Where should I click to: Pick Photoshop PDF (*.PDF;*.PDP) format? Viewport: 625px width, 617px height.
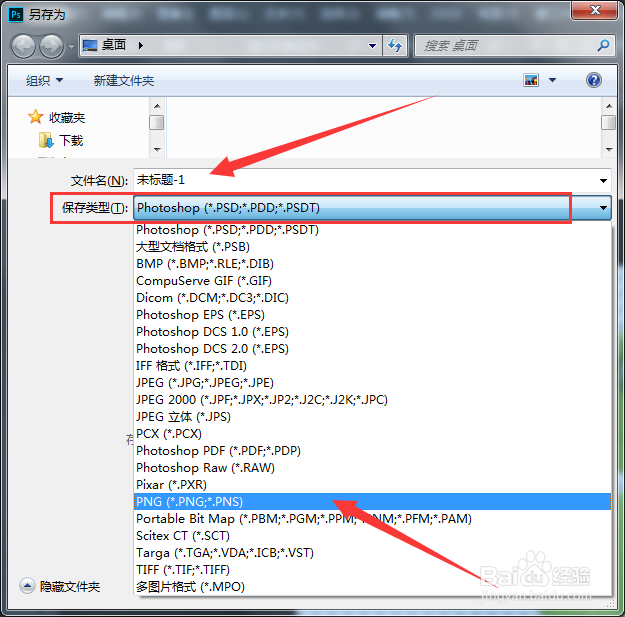pos(372,451)
